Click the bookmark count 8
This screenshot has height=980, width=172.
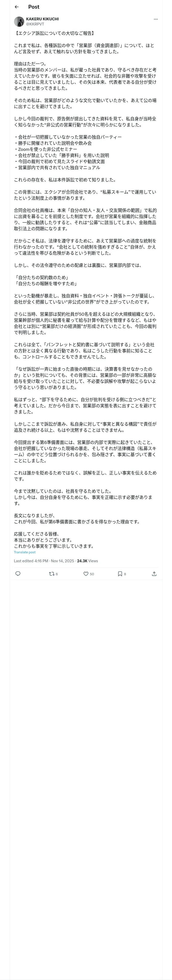tap(125, 574)
